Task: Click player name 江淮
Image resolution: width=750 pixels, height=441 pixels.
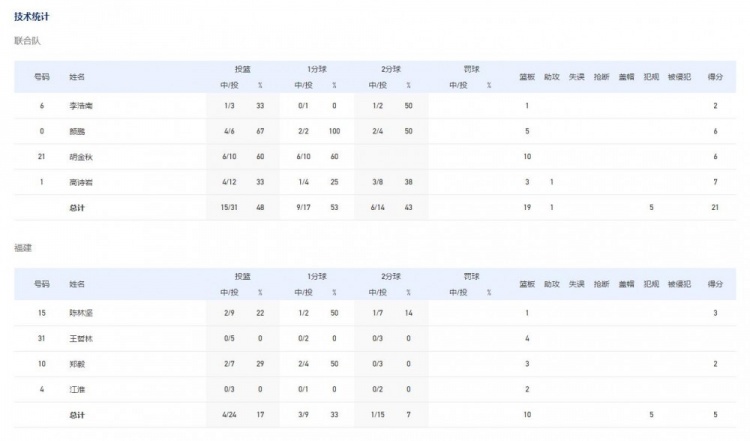Action: pos(77,389)
